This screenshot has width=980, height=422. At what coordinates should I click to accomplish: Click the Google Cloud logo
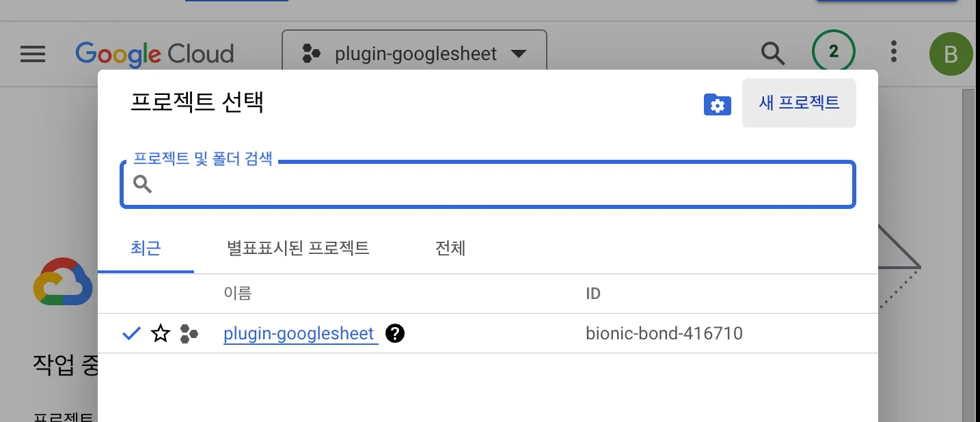pyautogui.click(x=154, y=54)
